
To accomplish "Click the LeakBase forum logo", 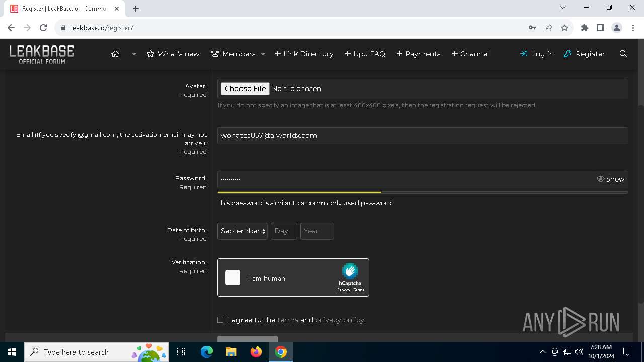I will [42, 54].
